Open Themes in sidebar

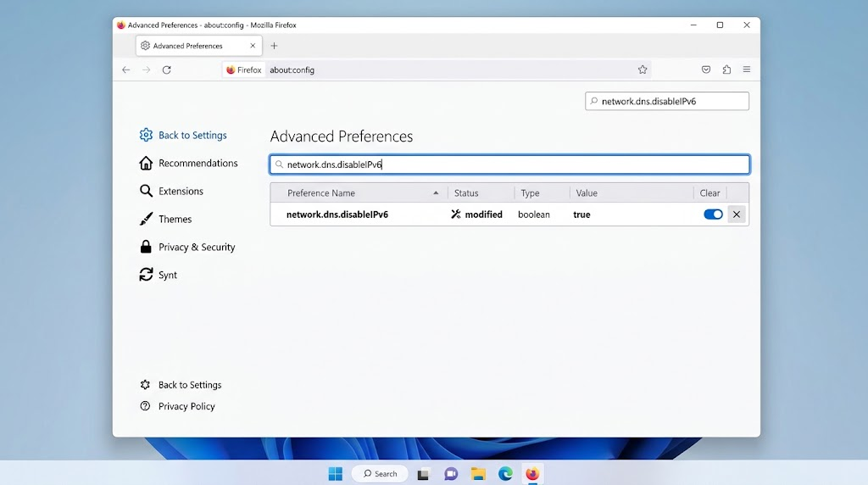click(x=165, y=220)
